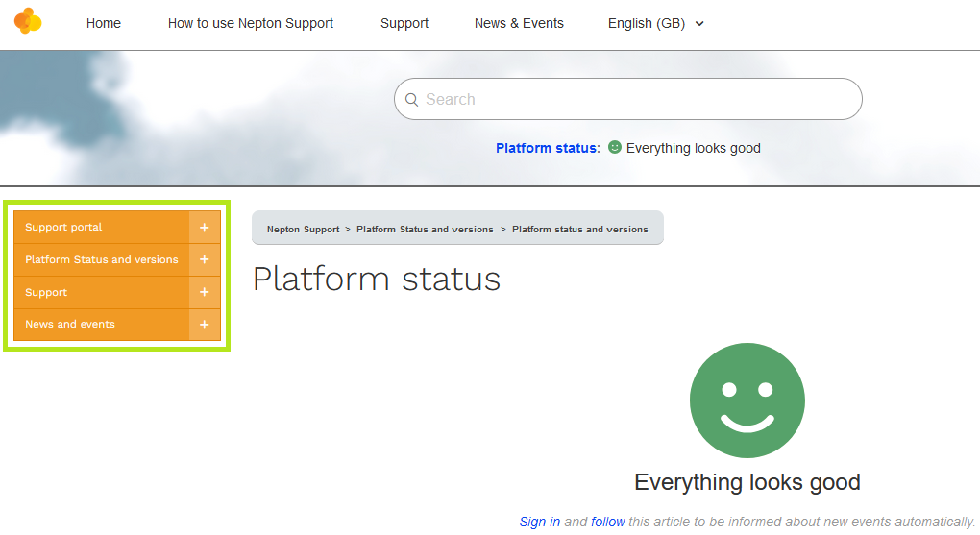Expand Support portal with plus icon
This screenshot has height=535, width=980.
[x=204, y=228]
